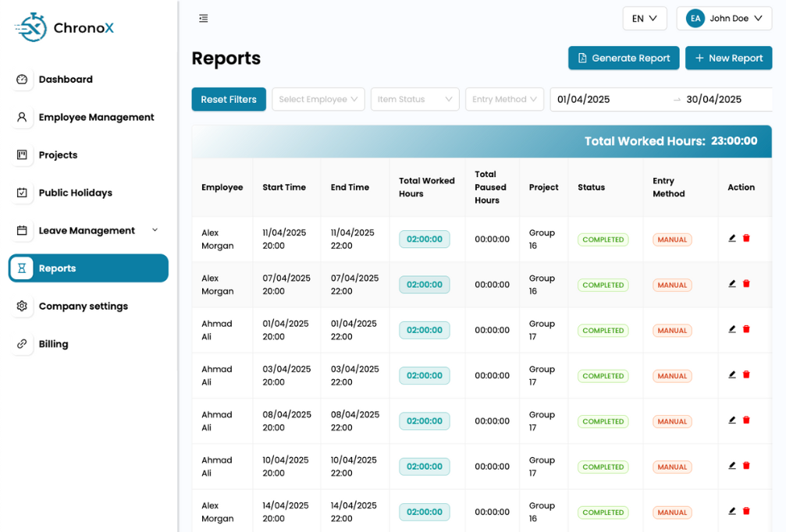Delete Ahmad Ali 01/04/2025 entry
786x532 pixels.
(746, 330)
